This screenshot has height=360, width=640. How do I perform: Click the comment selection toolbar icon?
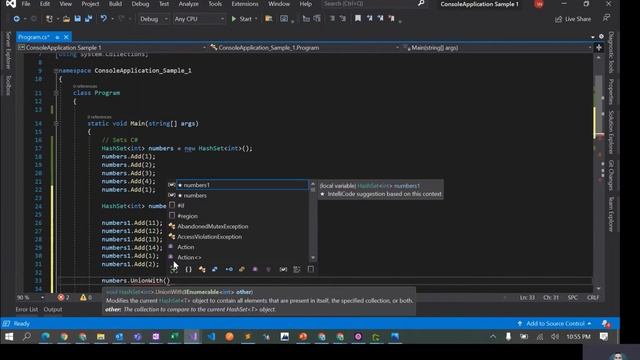click(x=332, y=18)
